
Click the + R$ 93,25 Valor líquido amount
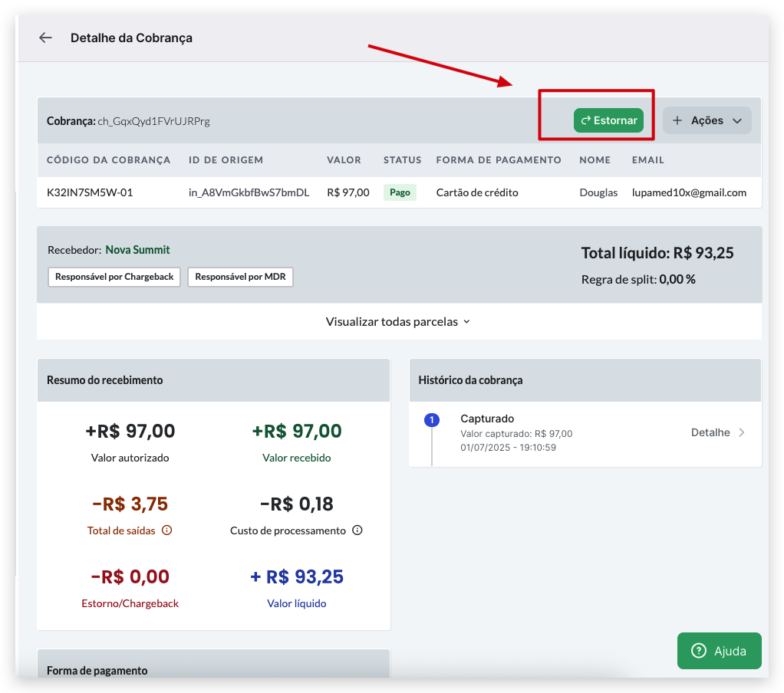point(297,576)
